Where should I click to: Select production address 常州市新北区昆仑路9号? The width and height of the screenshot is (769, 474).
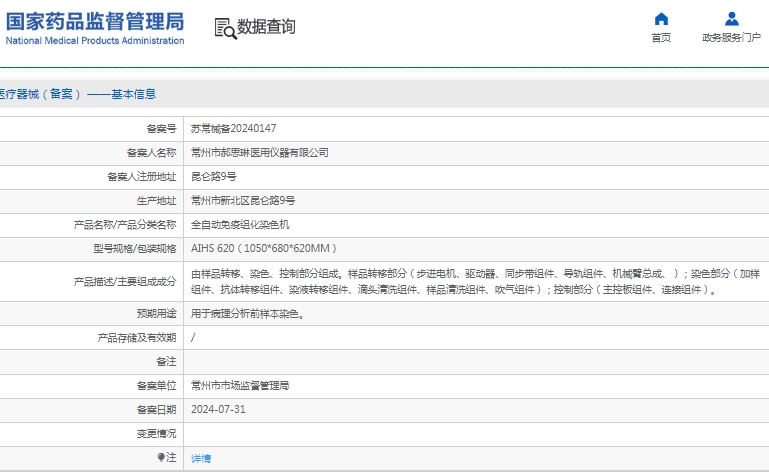(x=243, y=201)
